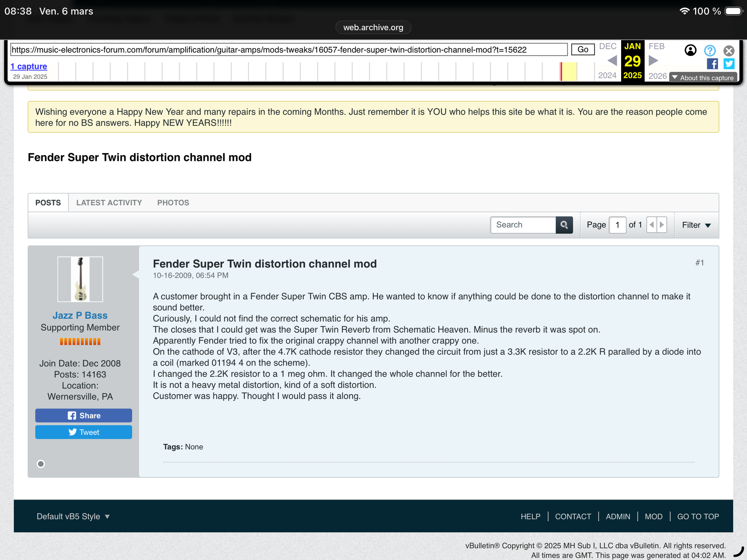Click the Wayback Go button

(x=583, y=49)
